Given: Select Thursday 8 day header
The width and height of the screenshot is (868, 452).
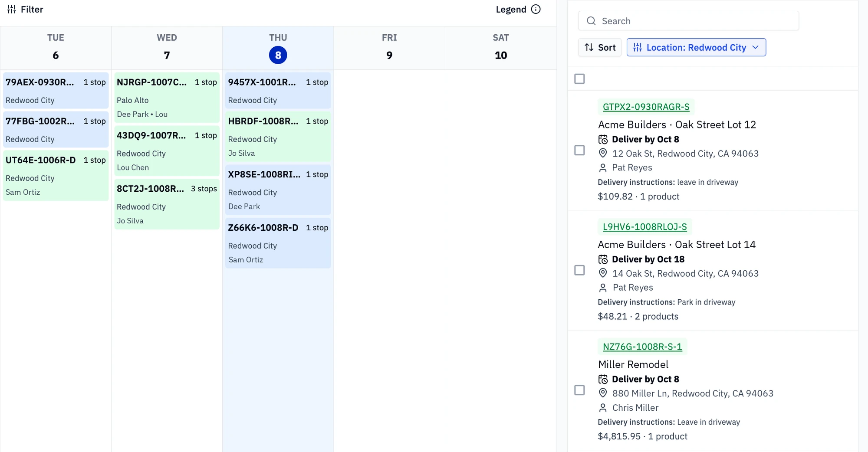Looking at the screenshot, I should tap(278, 47).
